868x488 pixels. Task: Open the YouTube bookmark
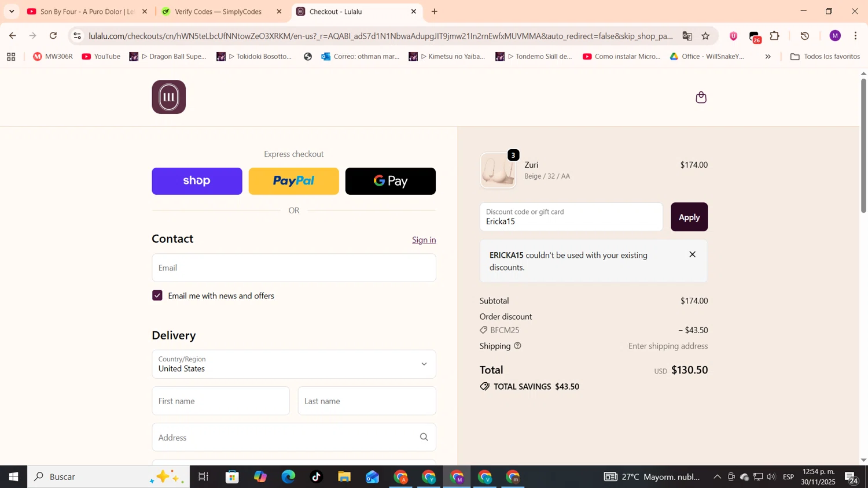click(x=101, y=57)
